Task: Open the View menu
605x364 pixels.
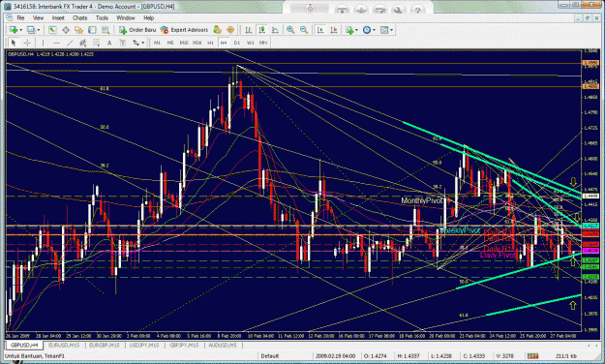Action: [x=38, y=17]
